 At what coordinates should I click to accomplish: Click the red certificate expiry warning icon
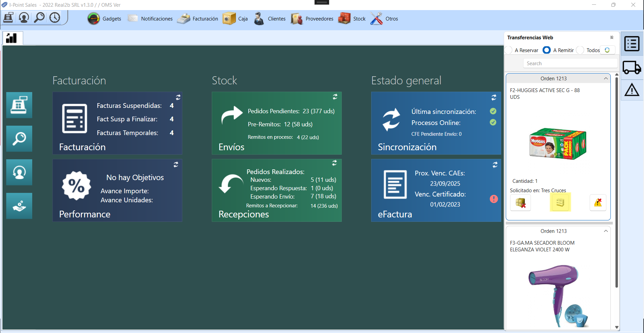tap(494, 199)
